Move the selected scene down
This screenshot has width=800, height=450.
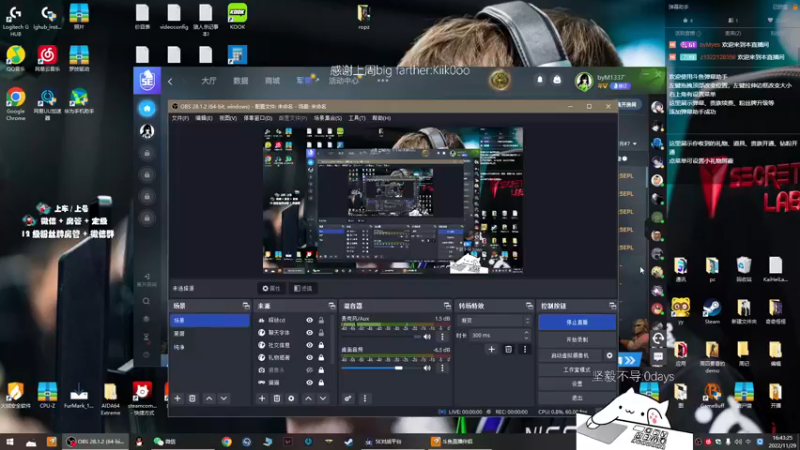(x=224, y=398)
